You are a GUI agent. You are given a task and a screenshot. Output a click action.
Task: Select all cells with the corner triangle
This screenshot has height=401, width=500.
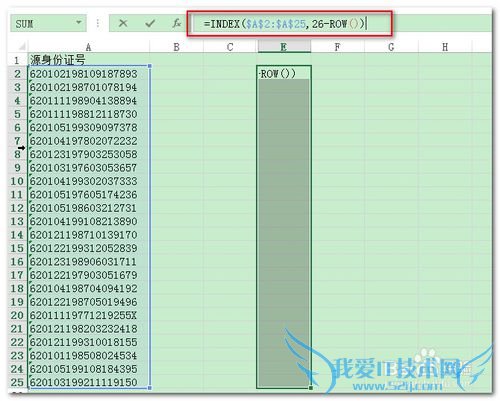click(21, 46)
